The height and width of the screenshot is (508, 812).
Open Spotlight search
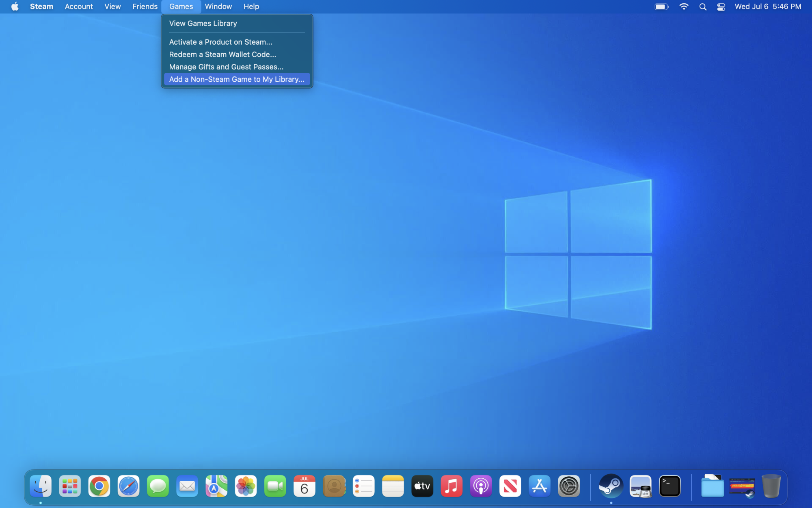pos(703,7)
